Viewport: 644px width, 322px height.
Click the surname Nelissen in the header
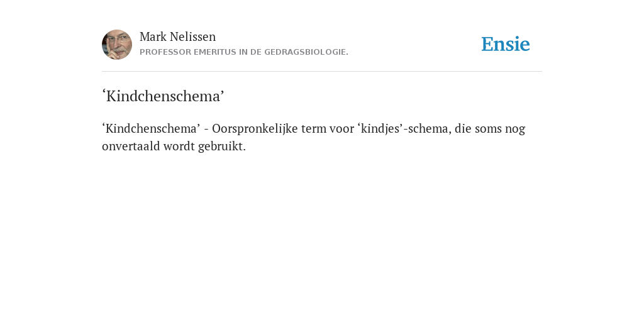192,36
